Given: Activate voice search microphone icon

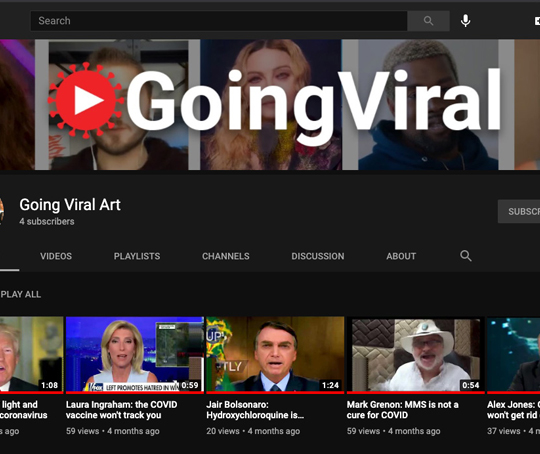Looking at the screenshot, I should tap(465, 21).
